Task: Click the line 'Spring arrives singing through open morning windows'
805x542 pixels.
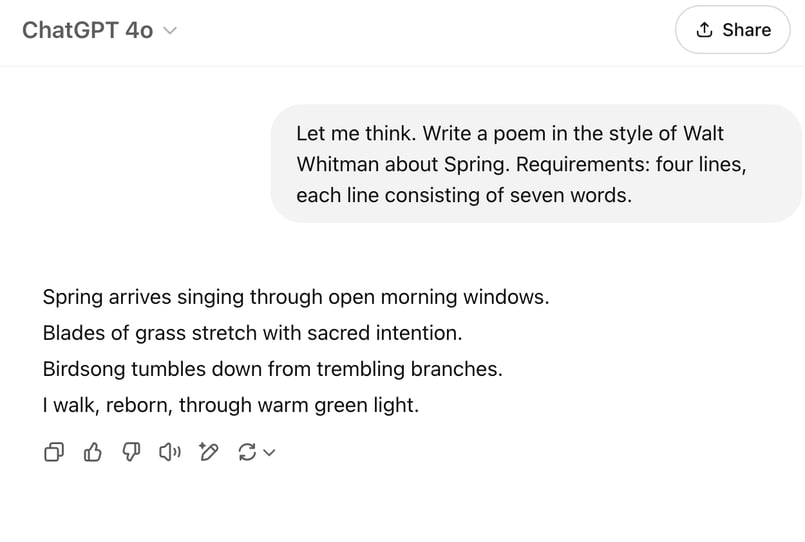Action: [296, 297]
